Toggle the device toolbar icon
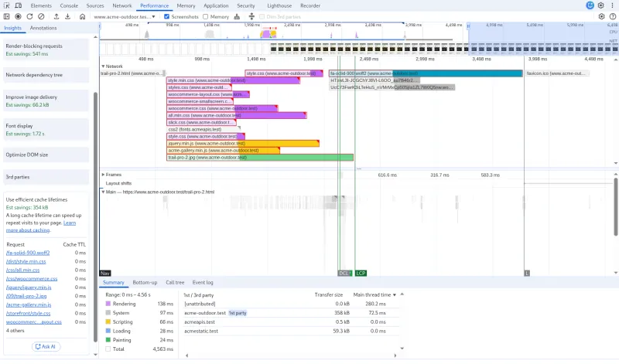This screenshot has width=619, height=364. (x=18, y=5)
